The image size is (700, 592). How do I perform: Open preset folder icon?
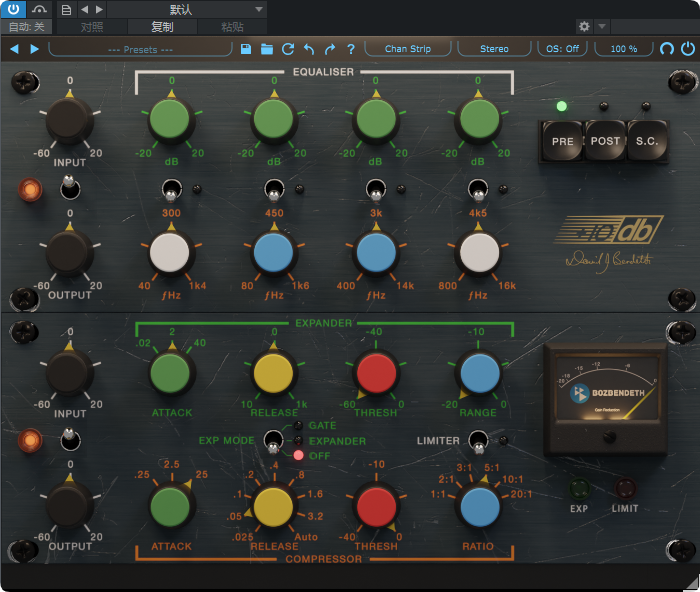(x=267, y=49)
